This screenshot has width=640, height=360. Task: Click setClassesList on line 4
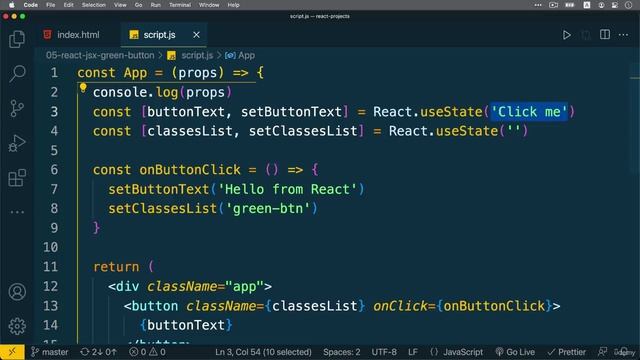point(303,131)
